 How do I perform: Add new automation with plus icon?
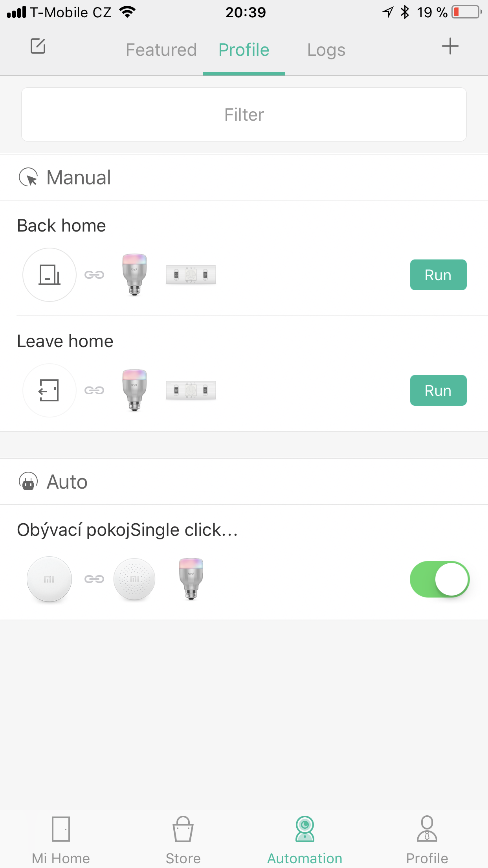450,46
